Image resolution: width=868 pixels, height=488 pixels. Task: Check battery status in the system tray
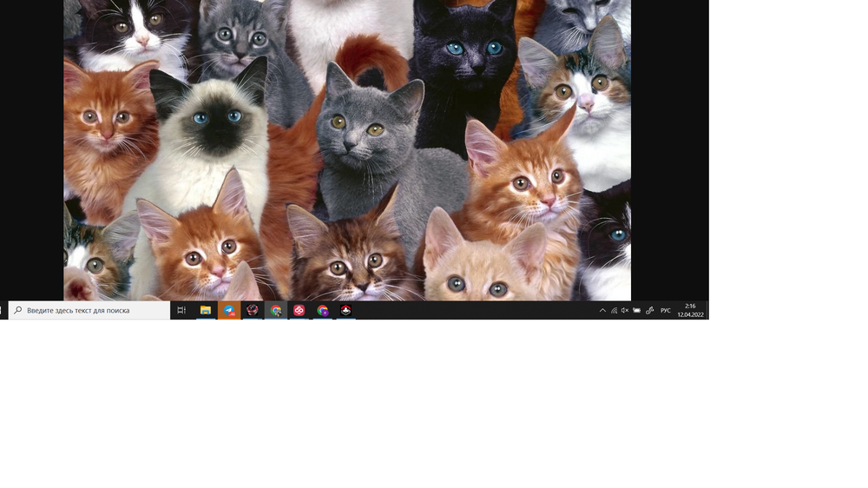click(x=636, y=310)
